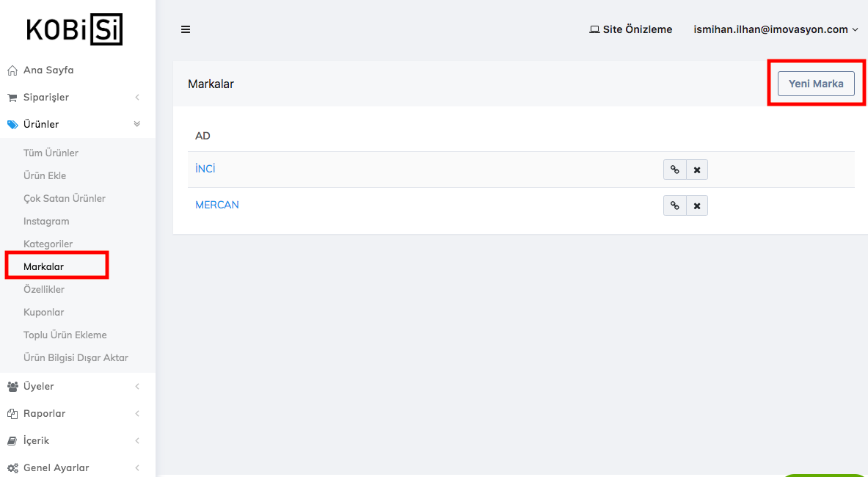The height and width of the screenshot is (477, 868).
Task: Click the Ana Sayfa home icon
Action: 12,70
